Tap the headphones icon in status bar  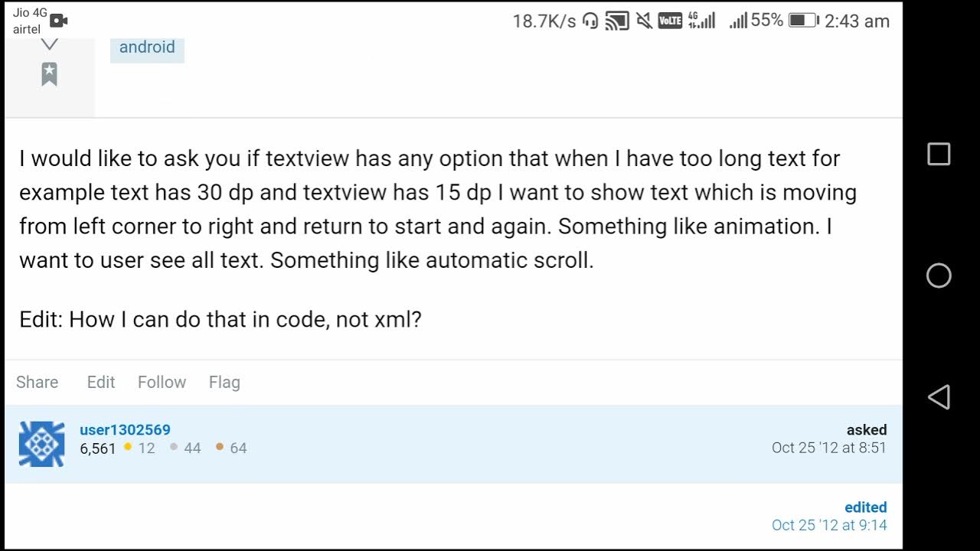pos(590,21)
